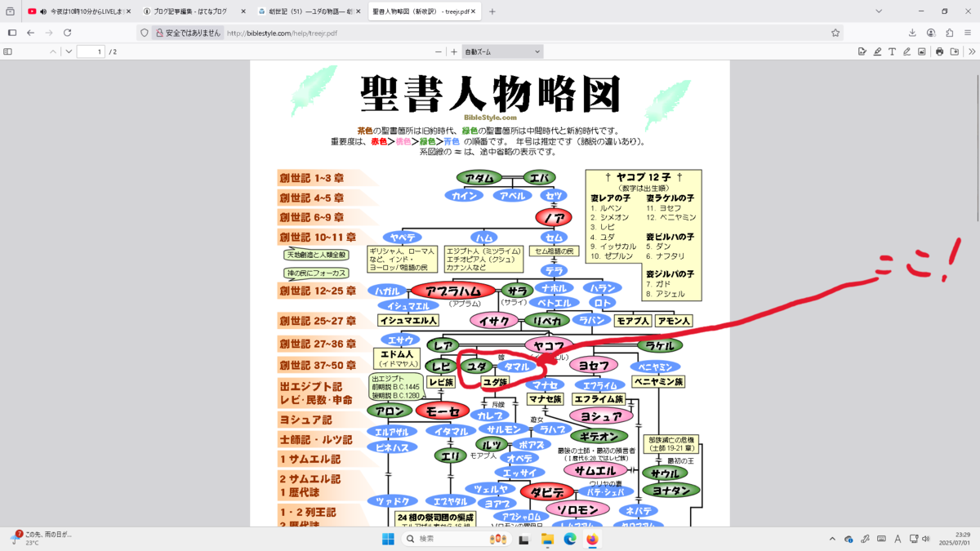Click the taskbar 検索 search box
Image resolution: width=980 pixels, height=551 pixels.
click(458, 539)
